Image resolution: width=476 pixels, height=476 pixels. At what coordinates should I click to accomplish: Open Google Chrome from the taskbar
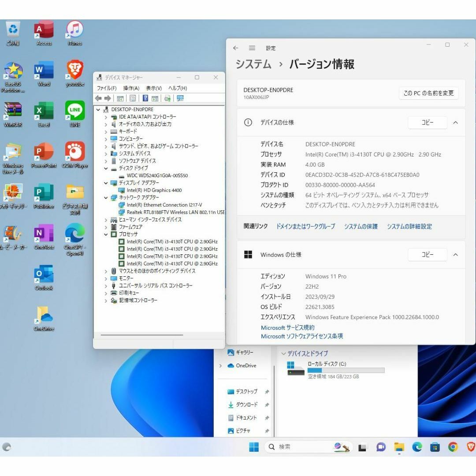tap(453, 447)
